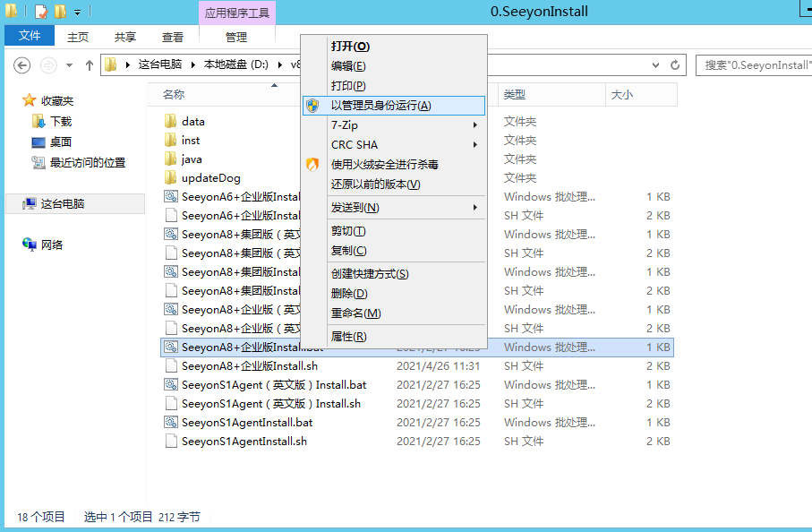Choose 打印(P) in the context menu

(x=394, y=85)
